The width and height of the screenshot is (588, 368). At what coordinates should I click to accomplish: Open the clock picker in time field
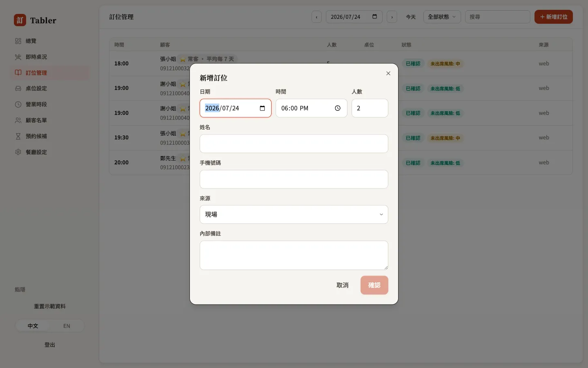[x=338, y=108]
